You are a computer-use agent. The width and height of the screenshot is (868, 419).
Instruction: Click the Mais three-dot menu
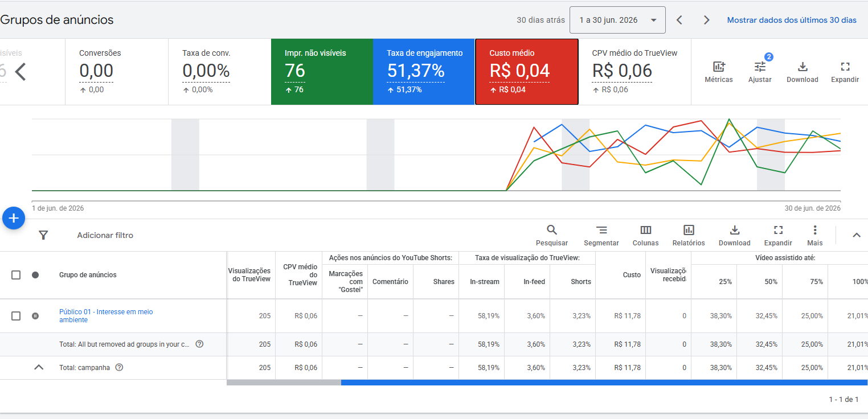point(815,230)
